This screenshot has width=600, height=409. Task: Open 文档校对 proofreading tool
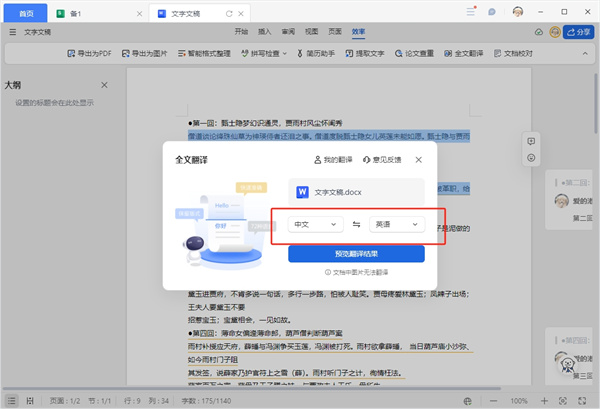513,54
